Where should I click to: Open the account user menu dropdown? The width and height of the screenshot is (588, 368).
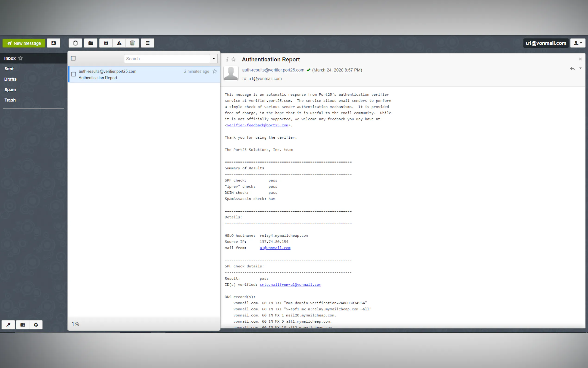click(578, 43)
